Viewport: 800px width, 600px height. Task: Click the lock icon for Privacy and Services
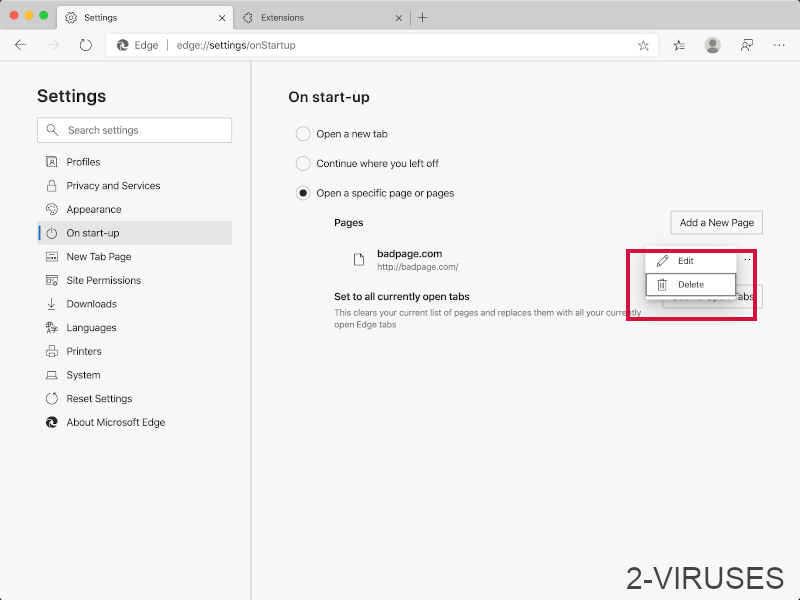(x=52, y=186)
